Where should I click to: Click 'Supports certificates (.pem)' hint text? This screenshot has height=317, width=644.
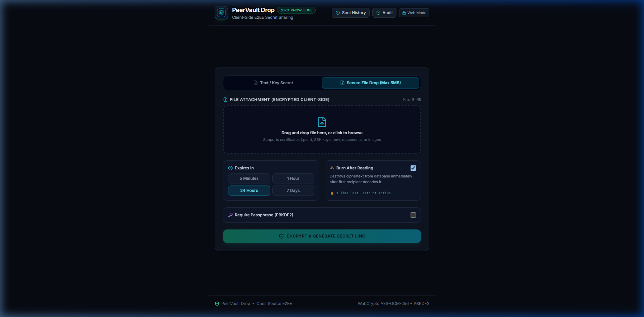point(322,140)
